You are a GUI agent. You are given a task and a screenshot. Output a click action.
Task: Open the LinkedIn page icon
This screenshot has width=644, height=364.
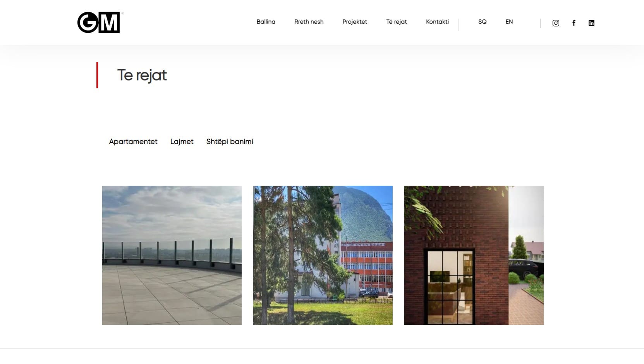point(591,23)
